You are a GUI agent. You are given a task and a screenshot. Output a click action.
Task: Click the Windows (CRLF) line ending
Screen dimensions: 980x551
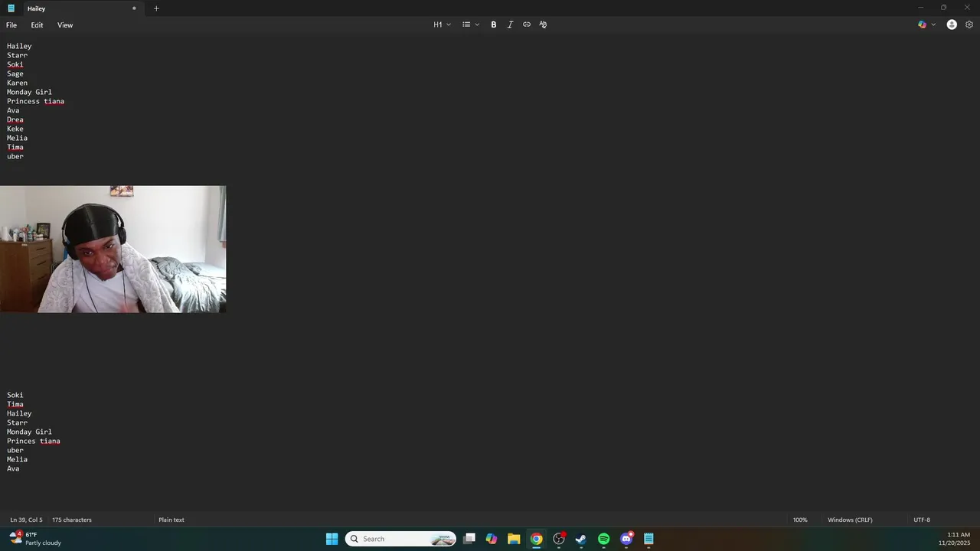click(x=850, y=520)
